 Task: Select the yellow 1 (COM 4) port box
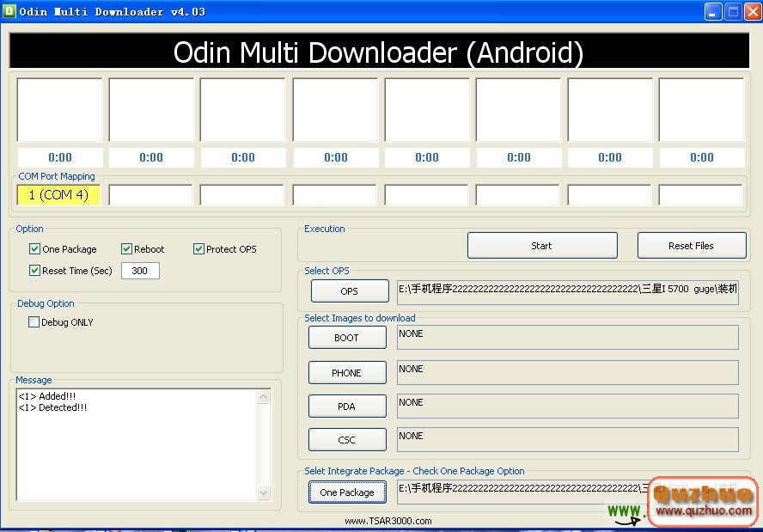[59, 195]
